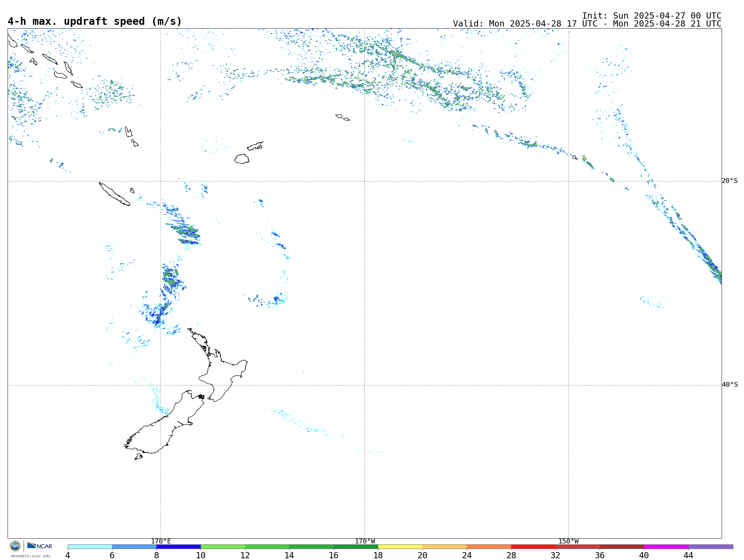Click the colorbar tick label 10
Image resolution: width=744 pixels, height=560 pixels.
[x=200, y=556]
